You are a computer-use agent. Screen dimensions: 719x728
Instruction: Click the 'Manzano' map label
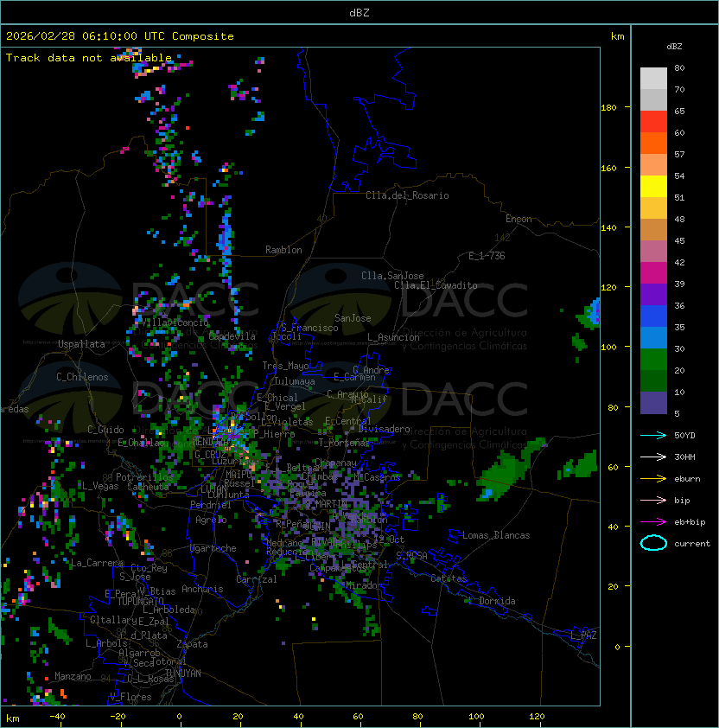point(73,676)
